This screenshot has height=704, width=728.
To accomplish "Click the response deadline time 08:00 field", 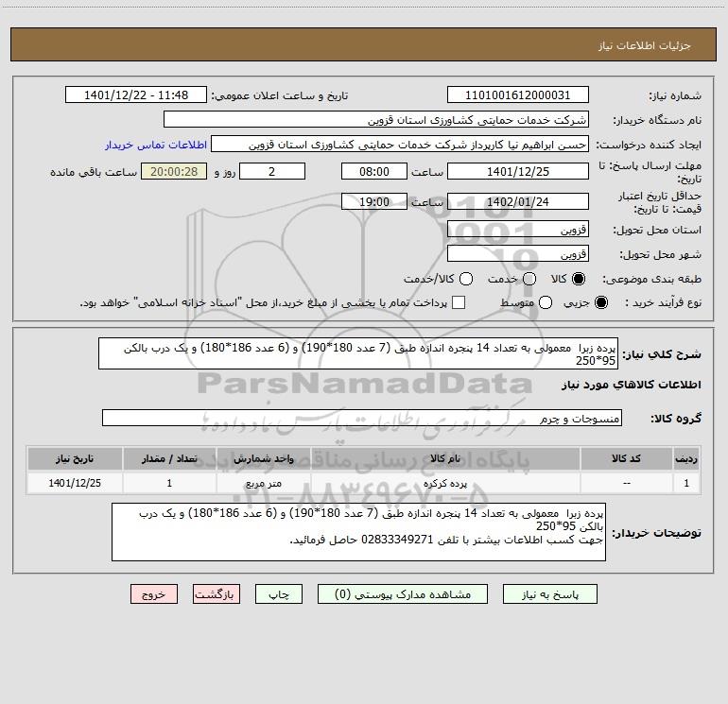I will click(374, 171).
